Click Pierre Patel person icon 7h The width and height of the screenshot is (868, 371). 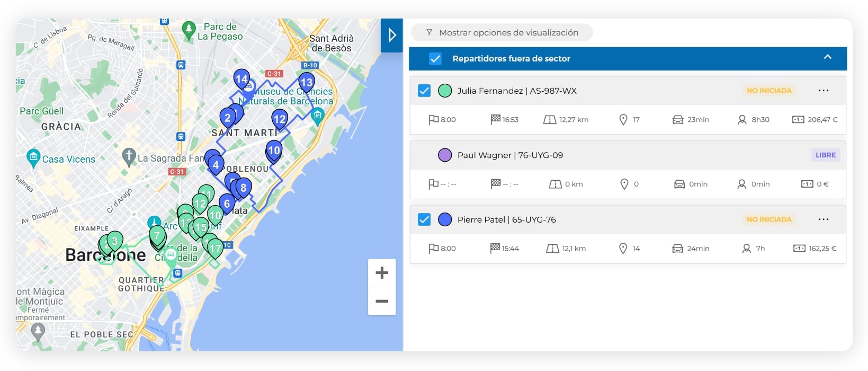pyautogui.click(x=747, y=249)
